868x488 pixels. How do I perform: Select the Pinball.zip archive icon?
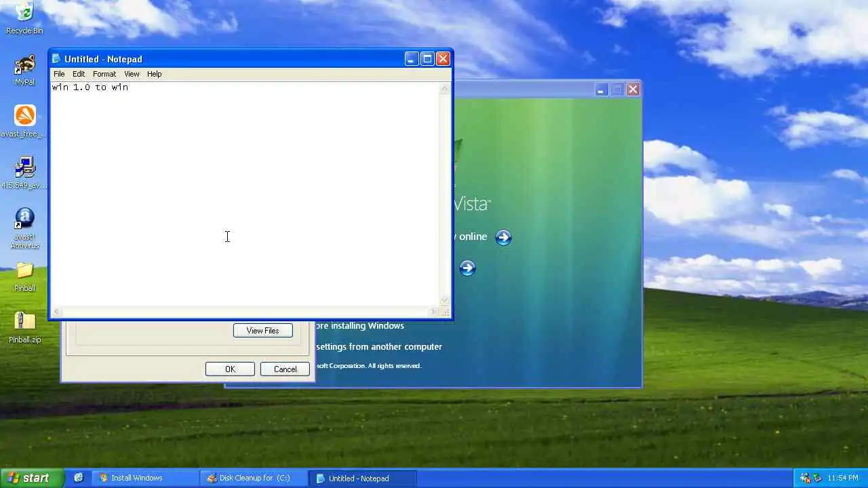24,328
